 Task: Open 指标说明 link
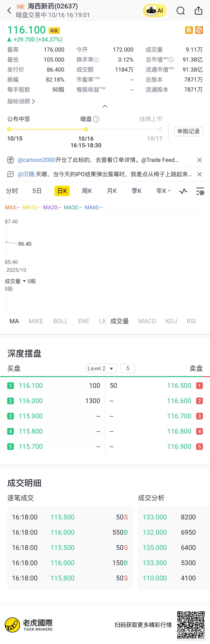(x=21, y=101)
